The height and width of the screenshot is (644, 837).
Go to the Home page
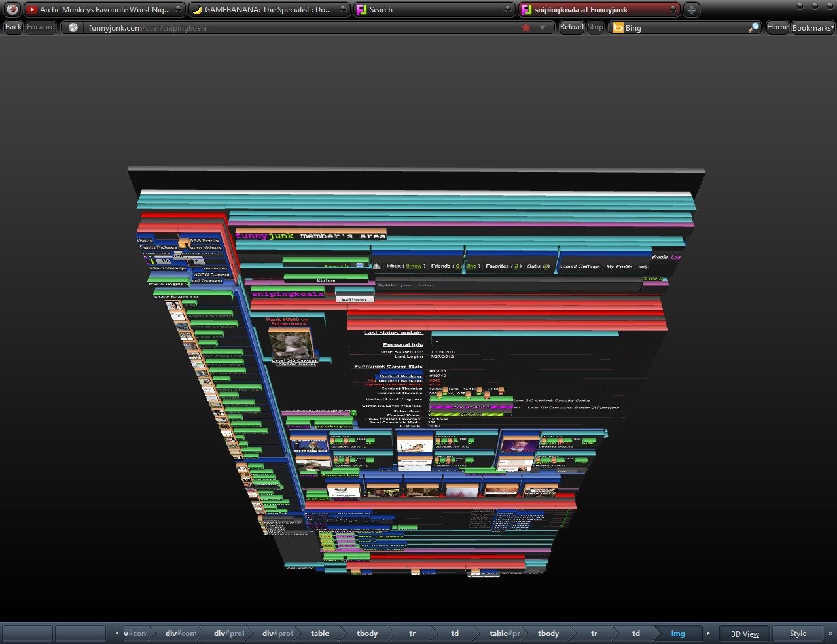(x=777, y=27)
